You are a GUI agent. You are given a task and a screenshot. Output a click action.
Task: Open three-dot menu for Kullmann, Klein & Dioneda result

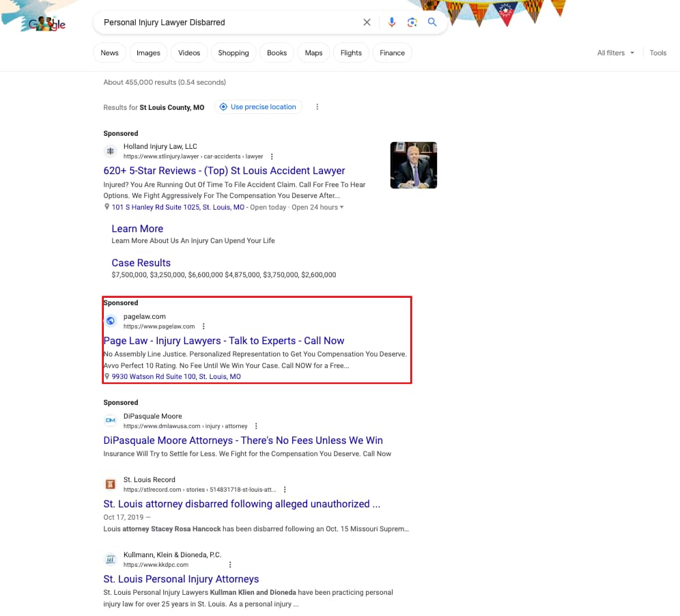click(x=230, y=564)
